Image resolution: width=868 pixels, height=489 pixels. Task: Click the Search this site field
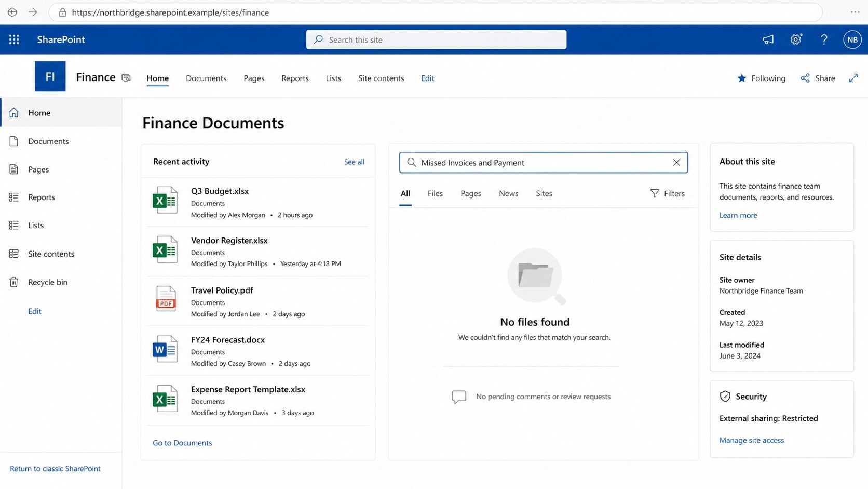436,39
